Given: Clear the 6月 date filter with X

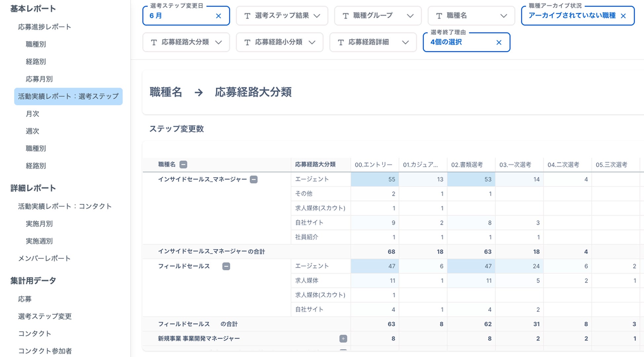Looking at the screenshot, I should click(218, 16).
